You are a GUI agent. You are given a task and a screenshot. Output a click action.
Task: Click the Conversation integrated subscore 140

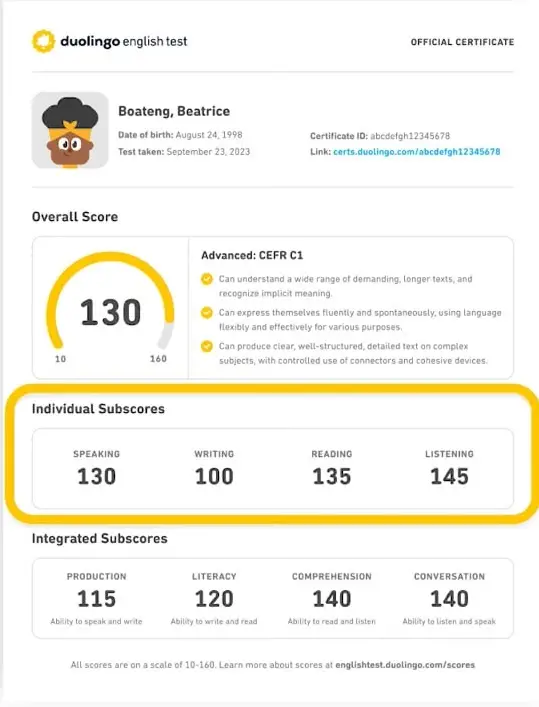click(x=449, y=599)
